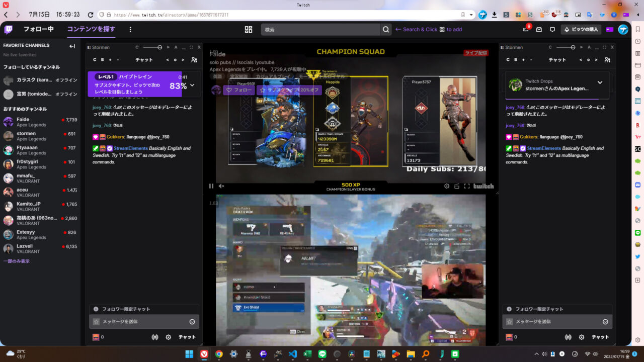
Task: Click StreamElements username in left chat
Action: [131, 148]
